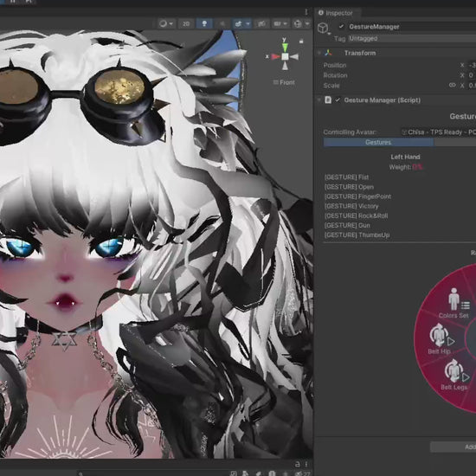
Task: Click the Transform component icon
Action: [328, 53]
